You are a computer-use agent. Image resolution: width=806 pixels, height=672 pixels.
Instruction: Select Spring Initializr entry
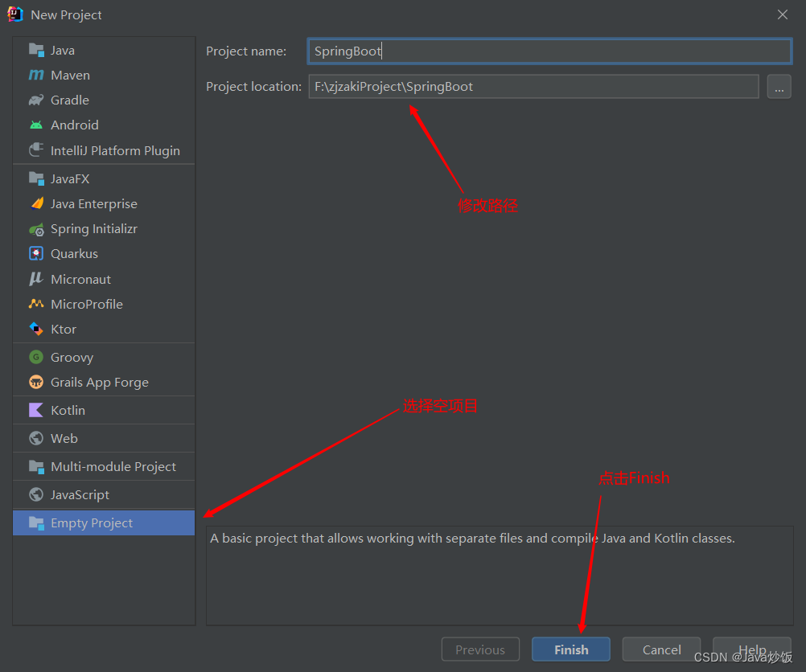click(x=104, y=229)
